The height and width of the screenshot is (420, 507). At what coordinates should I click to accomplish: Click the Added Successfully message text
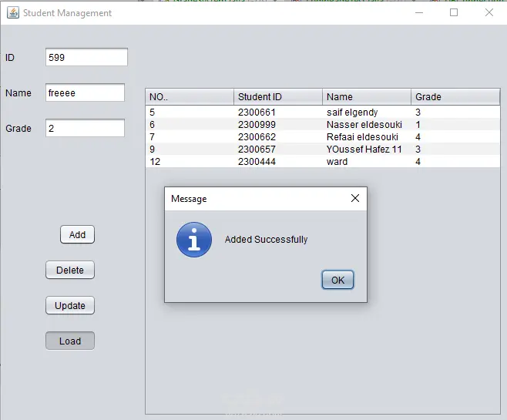point(266,240)
